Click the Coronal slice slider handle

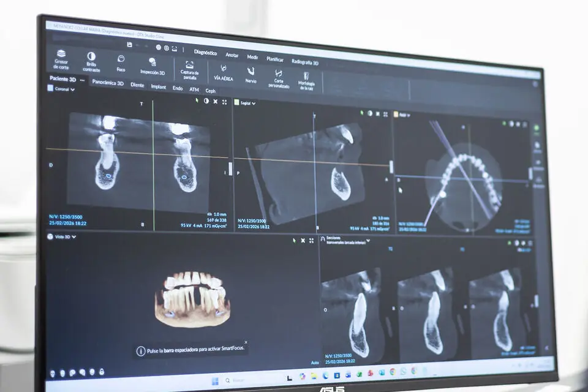[x=230, y=168]
